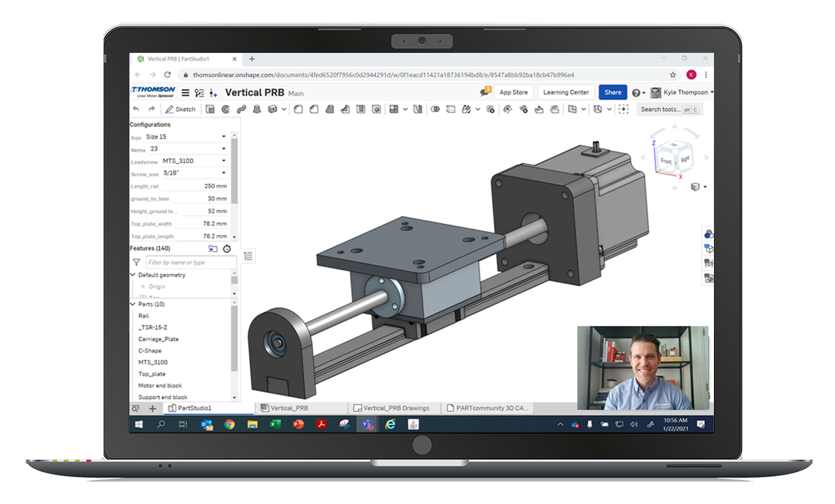Click the blue Share button
835x504 pixels.
[612, 92]
